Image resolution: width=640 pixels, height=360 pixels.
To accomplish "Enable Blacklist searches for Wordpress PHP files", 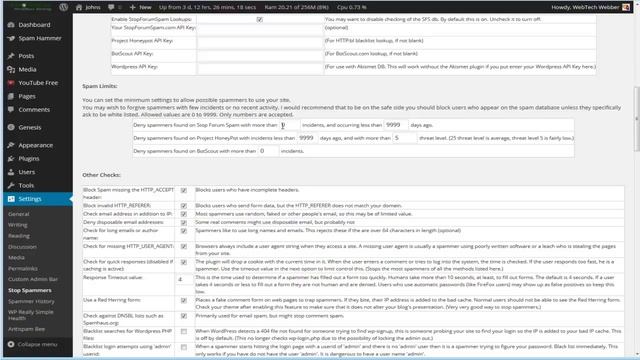I will pos(184,331).
